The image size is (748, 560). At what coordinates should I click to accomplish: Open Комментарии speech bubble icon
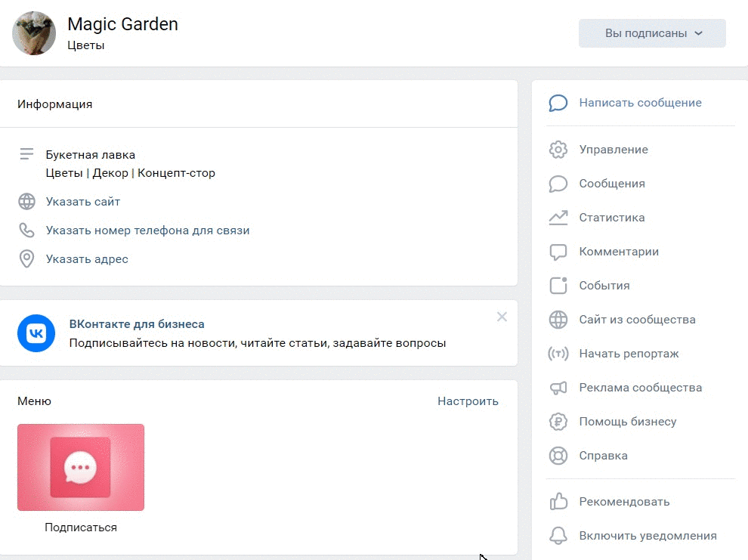[x=558, y=252]
